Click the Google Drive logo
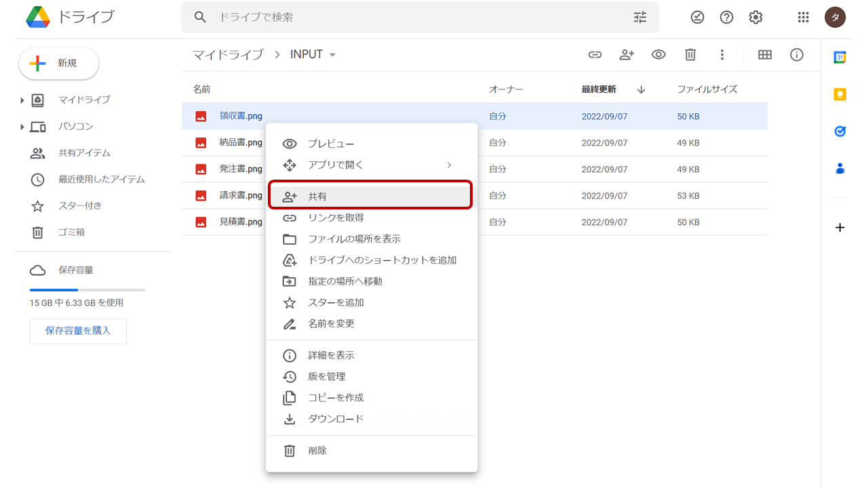 (38, 17)
